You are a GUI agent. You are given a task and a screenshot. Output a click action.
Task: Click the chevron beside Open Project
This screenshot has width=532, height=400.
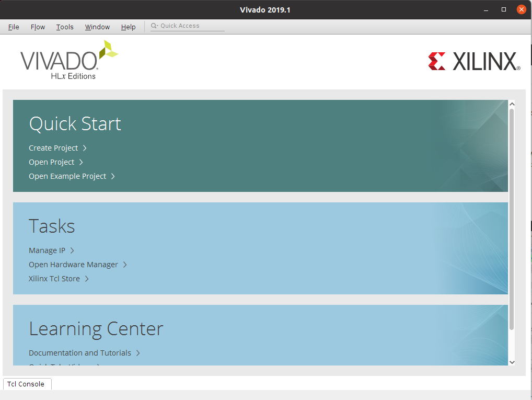(81, 162)
